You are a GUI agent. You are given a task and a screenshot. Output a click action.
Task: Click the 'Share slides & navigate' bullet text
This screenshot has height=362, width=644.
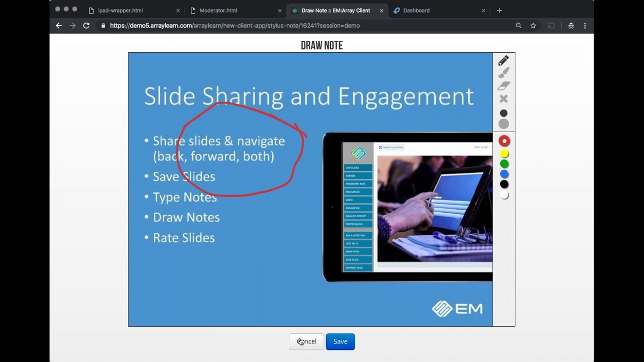219,141
